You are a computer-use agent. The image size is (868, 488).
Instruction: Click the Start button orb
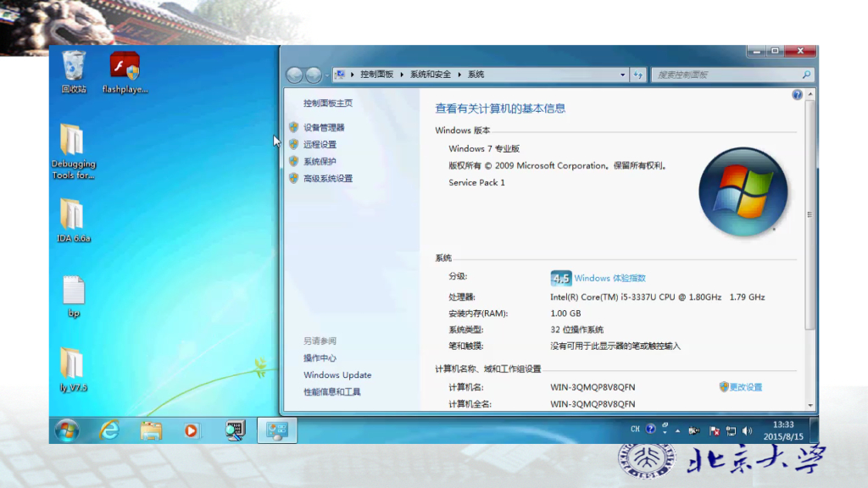point(68,430)
